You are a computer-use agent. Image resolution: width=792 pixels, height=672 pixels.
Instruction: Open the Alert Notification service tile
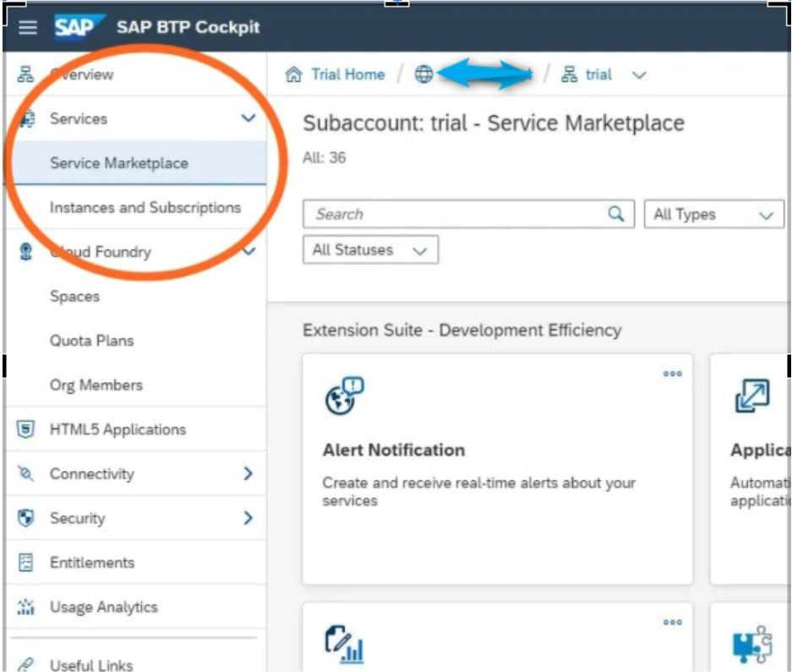(498, 469)
